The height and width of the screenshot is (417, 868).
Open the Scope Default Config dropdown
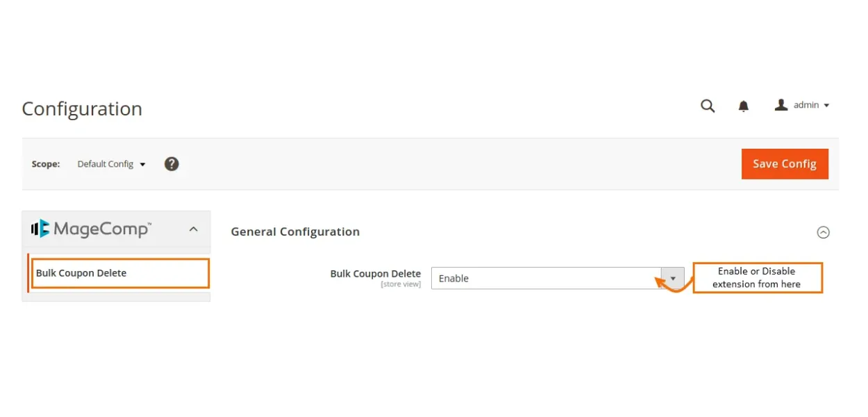pos(111,164)
